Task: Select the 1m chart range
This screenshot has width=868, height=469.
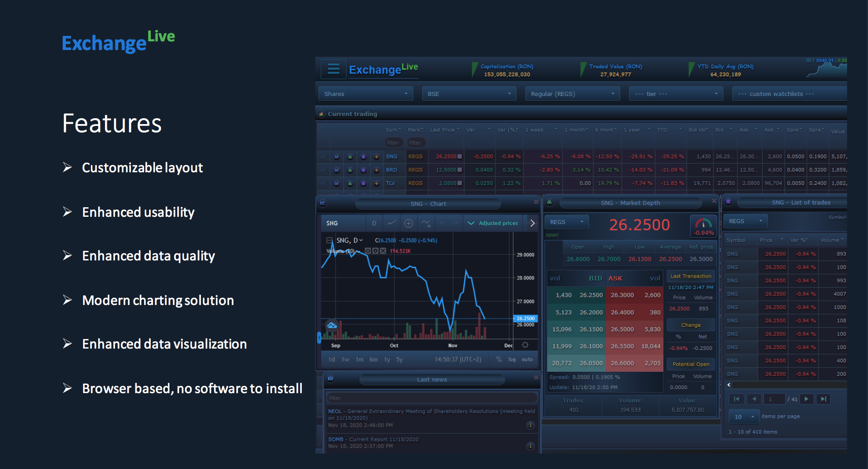Action: (359, 359)
